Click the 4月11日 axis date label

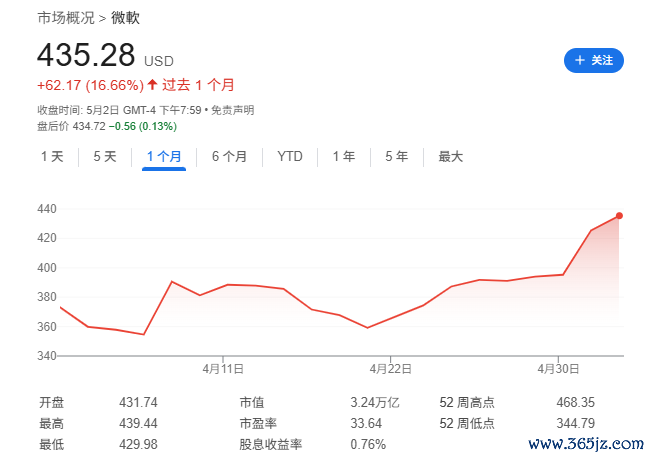tap(223, 369)
